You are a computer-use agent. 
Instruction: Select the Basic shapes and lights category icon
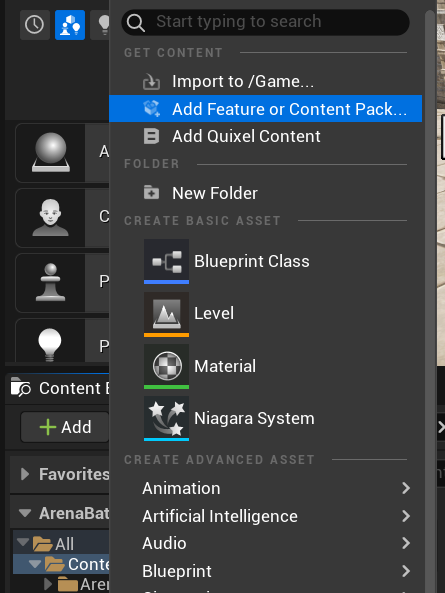click(x=70, y=25)
